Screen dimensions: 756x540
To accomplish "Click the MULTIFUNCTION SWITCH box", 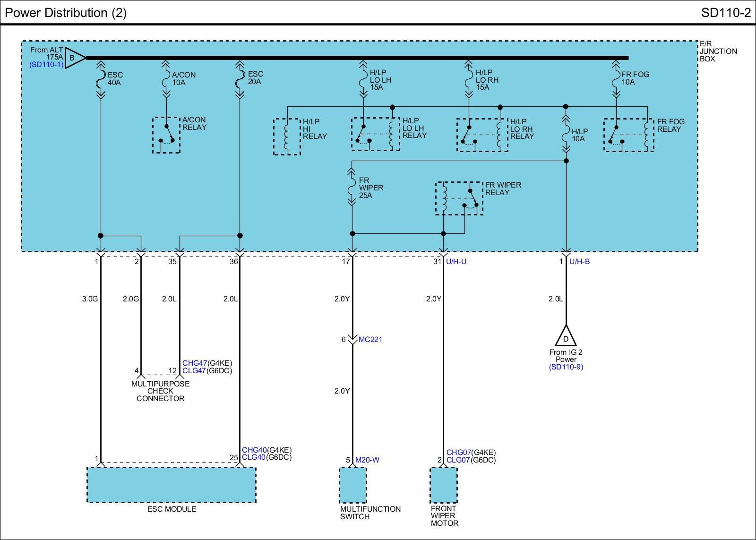I will coord(353,485).
